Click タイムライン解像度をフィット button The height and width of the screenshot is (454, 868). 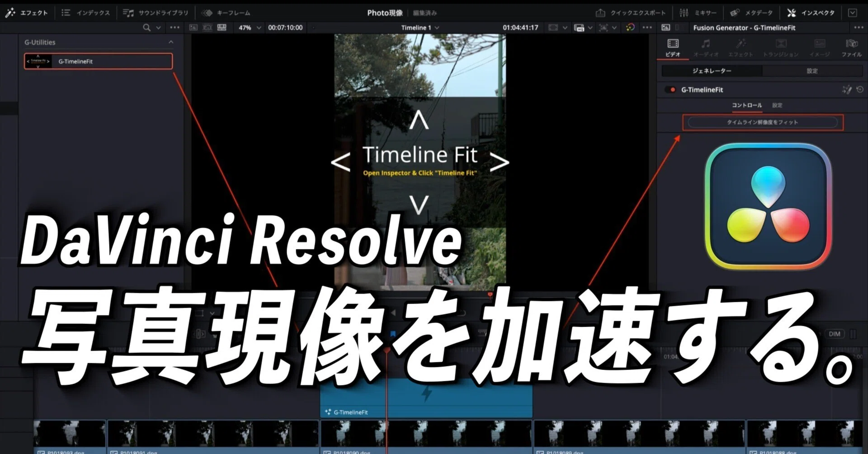click(x=763, y=122)
